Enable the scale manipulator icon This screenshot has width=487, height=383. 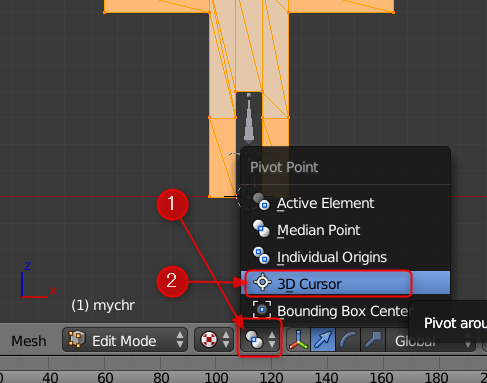tap(373, 340)
